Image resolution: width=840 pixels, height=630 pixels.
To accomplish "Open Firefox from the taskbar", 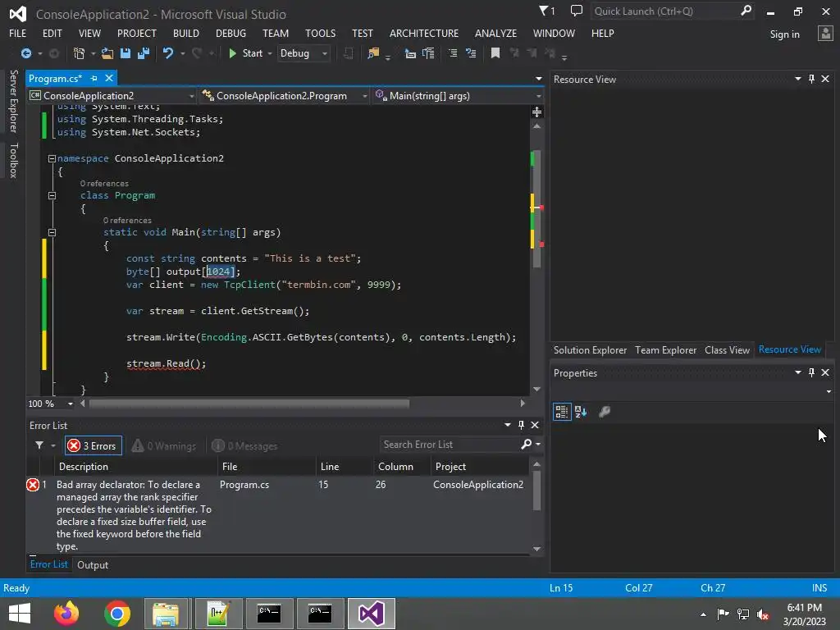I will 66,614.
